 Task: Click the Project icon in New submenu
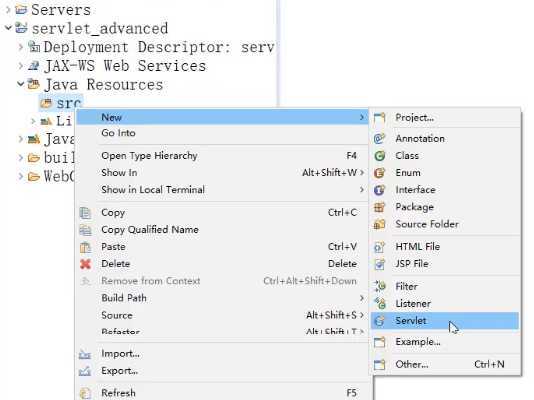point(379,118)
